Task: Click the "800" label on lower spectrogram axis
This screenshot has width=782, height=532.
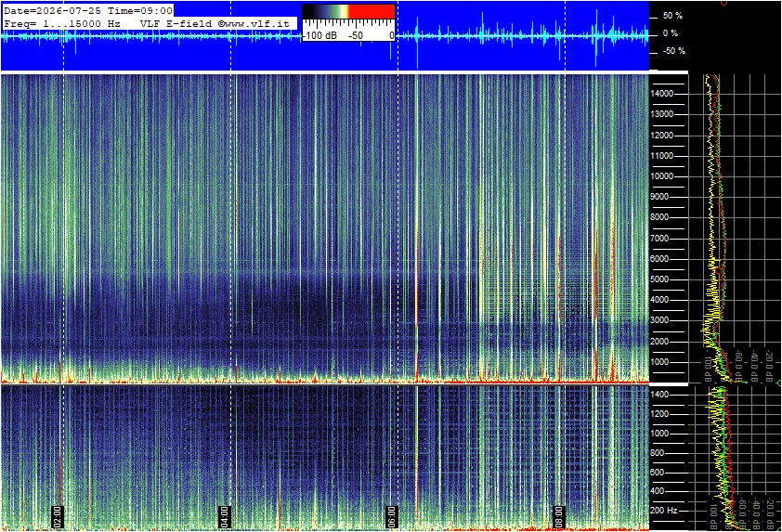Action: point(658,453)
